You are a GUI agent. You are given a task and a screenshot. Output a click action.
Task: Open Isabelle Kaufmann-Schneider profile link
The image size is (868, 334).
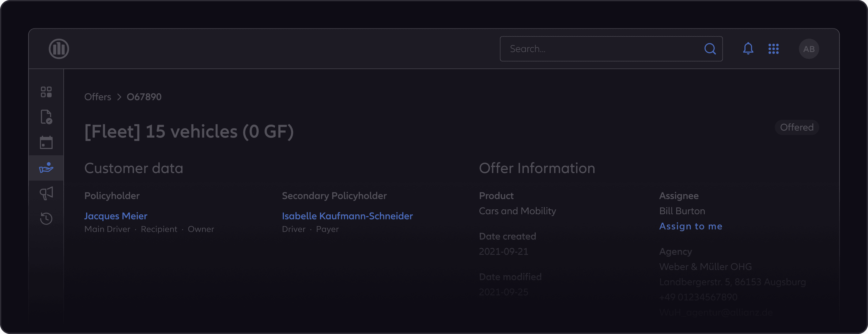click(x=347, y=216)
